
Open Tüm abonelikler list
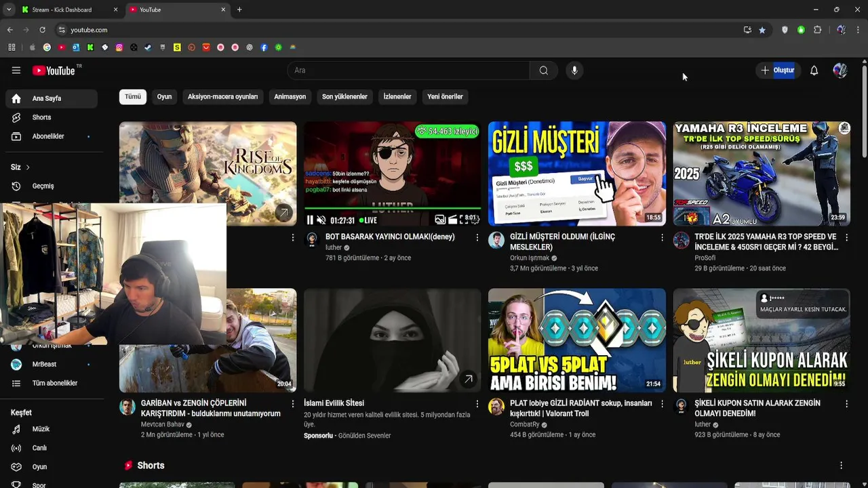tap(52, 383)
